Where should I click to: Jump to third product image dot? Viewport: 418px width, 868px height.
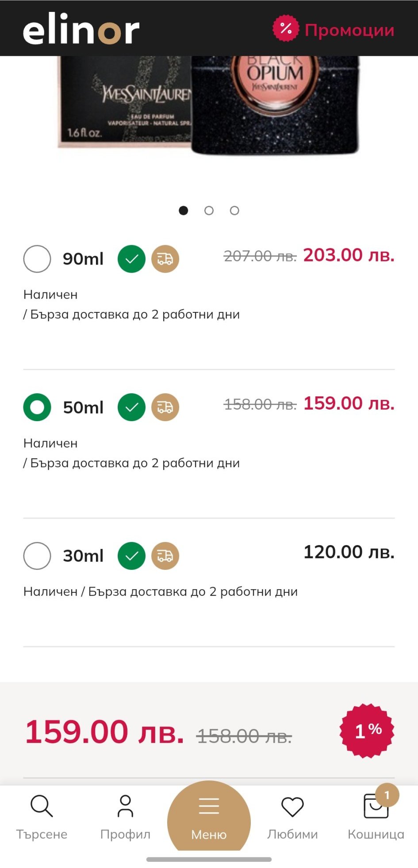click(x=234, y=211)
